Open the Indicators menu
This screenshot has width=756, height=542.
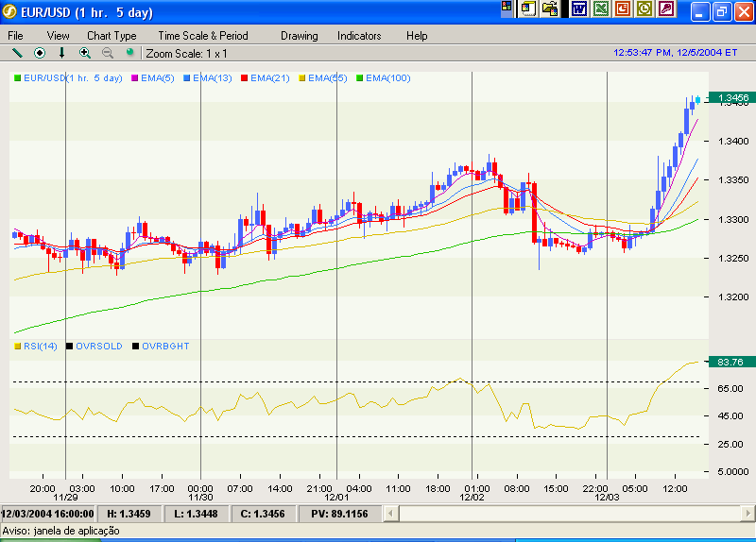(x=359, y=36)
